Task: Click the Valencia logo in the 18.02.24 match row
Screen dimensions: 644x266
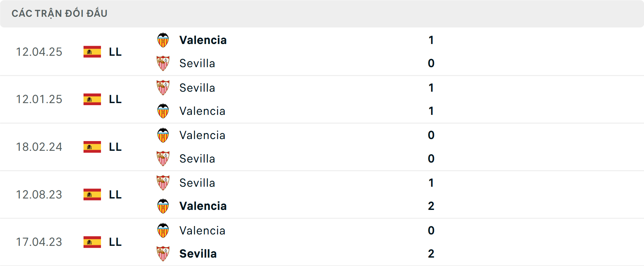Action: coord(163,135)
